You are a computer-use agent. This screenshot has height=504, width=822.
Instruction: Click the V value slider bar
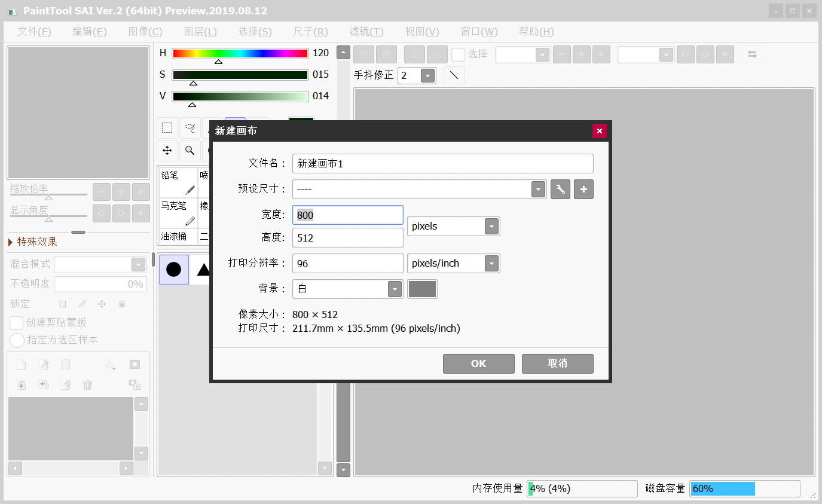pos(240,96)
